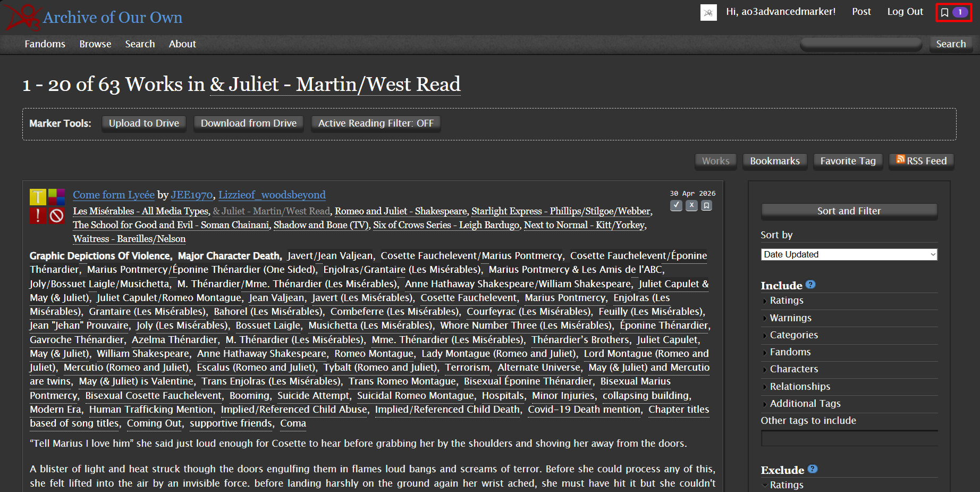Click the & Juliet - Martin/West Read heading link
The width and height of the screenshot is (980, 492).
coord(335,85)
